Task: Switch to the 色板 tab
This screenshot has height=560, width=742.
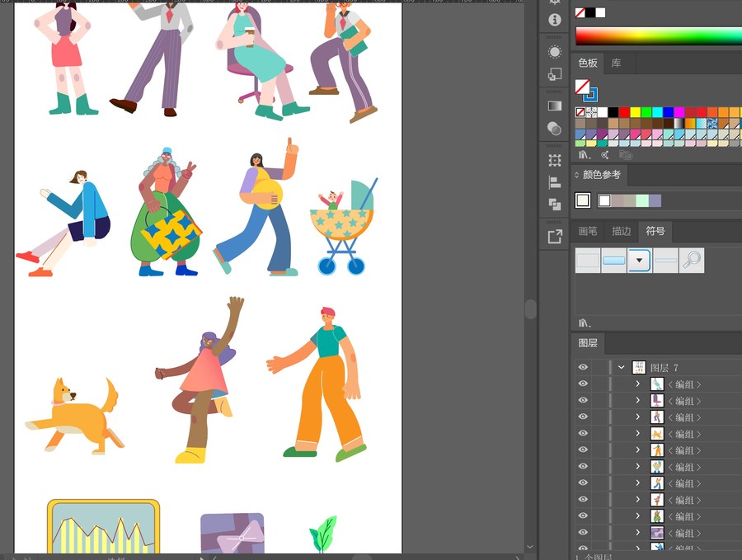Action: point(588,64)
